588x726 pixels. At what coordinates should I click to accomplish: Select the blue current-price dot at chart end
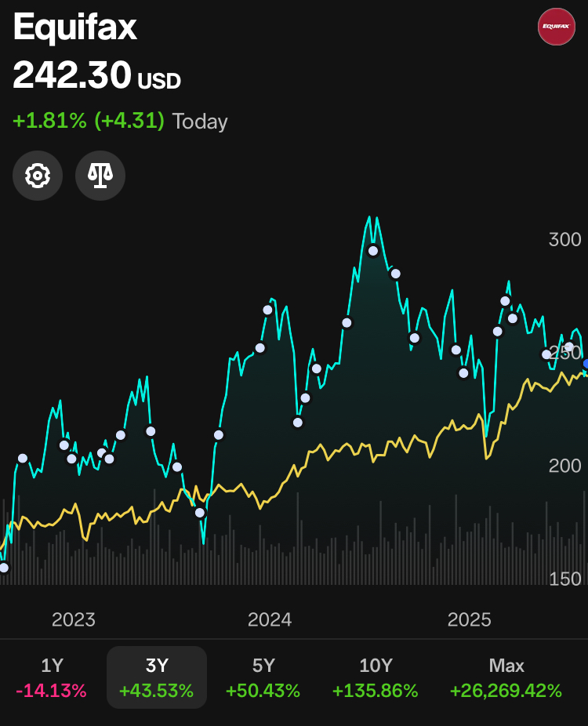(x=585, y=364)
